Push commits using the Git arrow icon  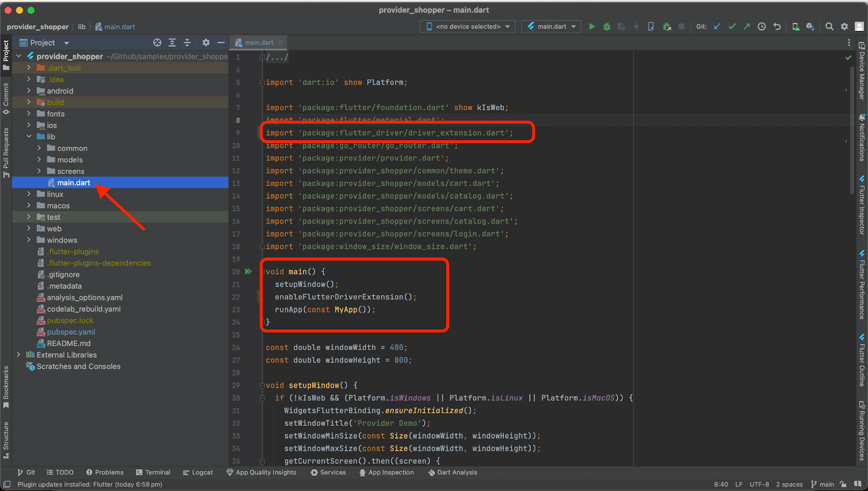pyautogui.click(x=747, y=26)
